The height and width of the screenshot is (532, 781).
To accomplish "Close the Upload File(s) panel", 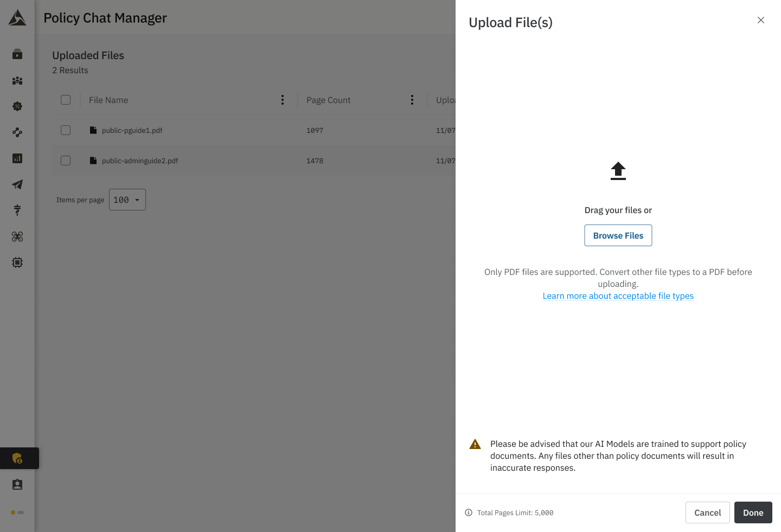I will click(x=761, y=20).
